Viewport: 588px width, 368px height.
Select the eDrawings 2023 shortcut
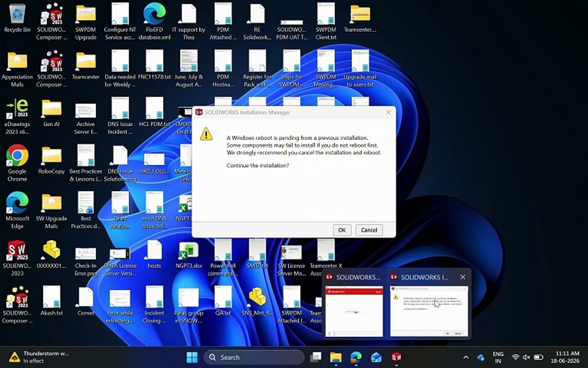(x=17, y=117)
